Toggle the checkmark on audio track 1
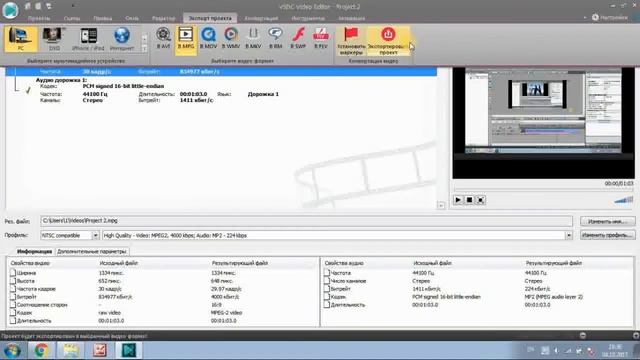The image size is (640, 360). coord(28,90)
